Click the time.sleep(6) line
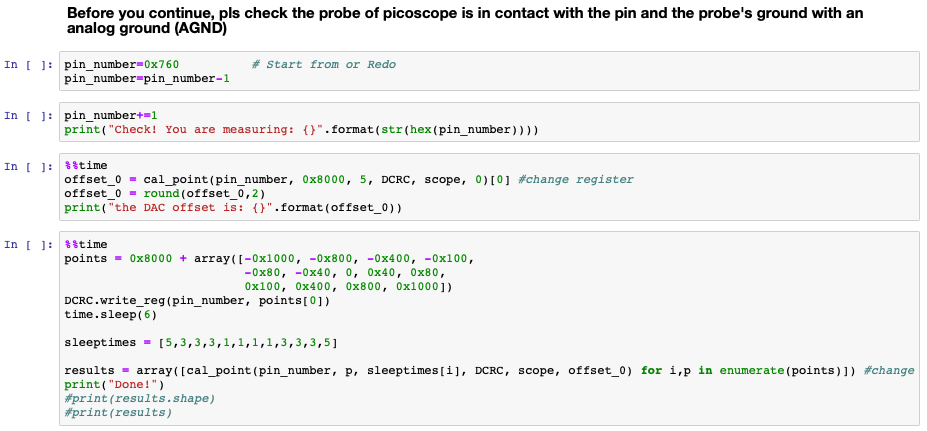The image size is (927, 431). coord(107,314)
